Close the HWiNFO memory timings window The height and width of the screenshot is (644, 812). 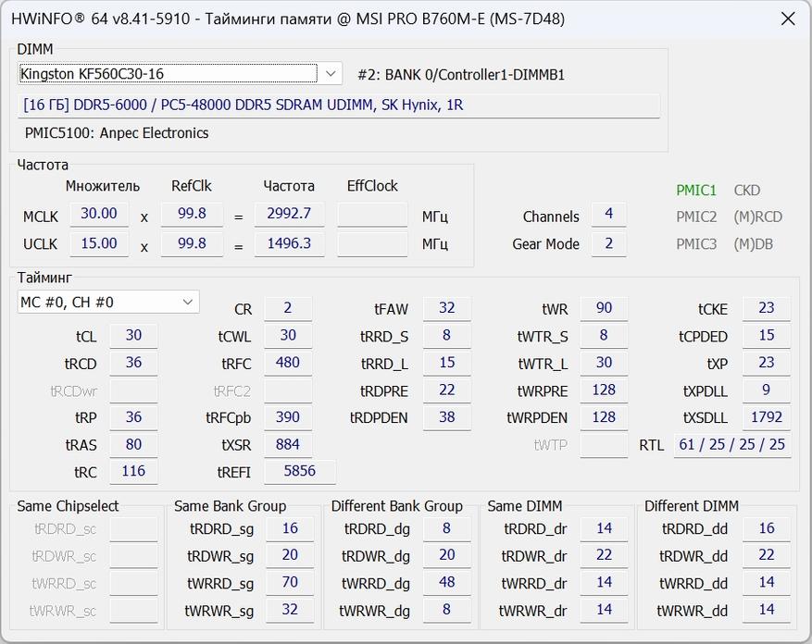[788, 19]
